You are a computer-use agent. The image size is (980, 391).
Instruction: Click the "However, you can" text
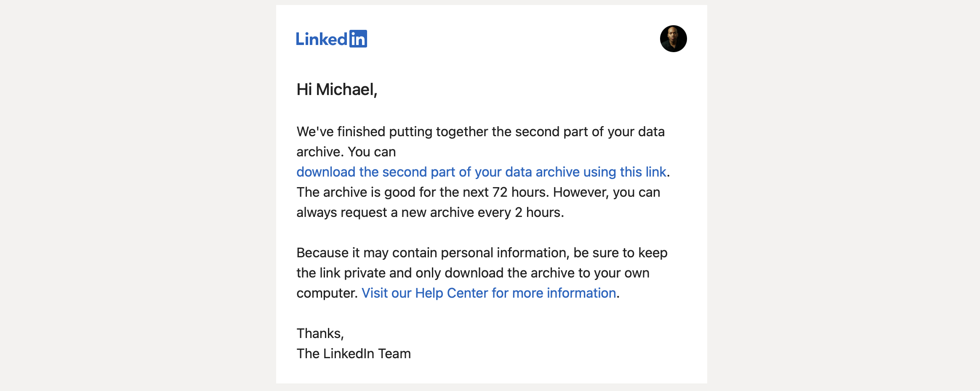coord(606,192)
